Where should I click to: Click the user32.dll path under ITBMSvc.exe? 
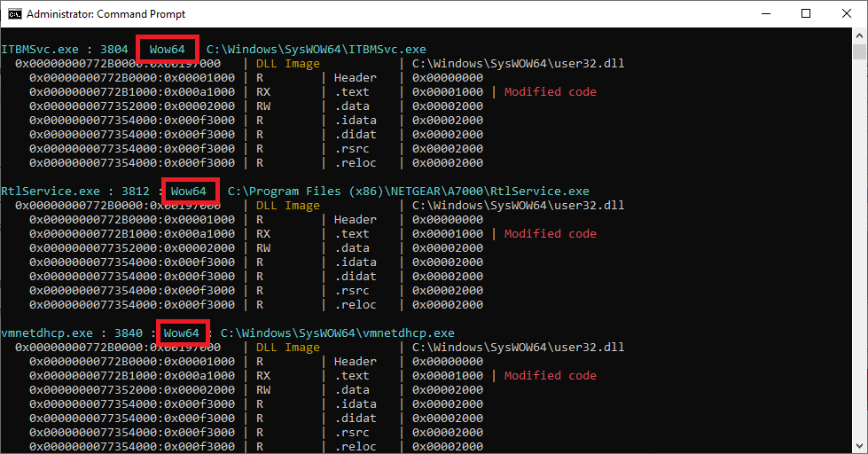pos(518,64)
